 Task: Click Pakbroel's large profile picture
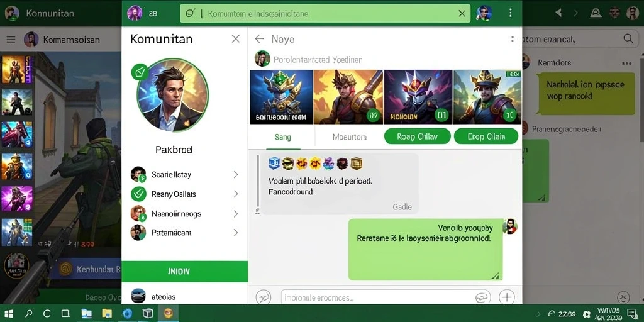172,95
